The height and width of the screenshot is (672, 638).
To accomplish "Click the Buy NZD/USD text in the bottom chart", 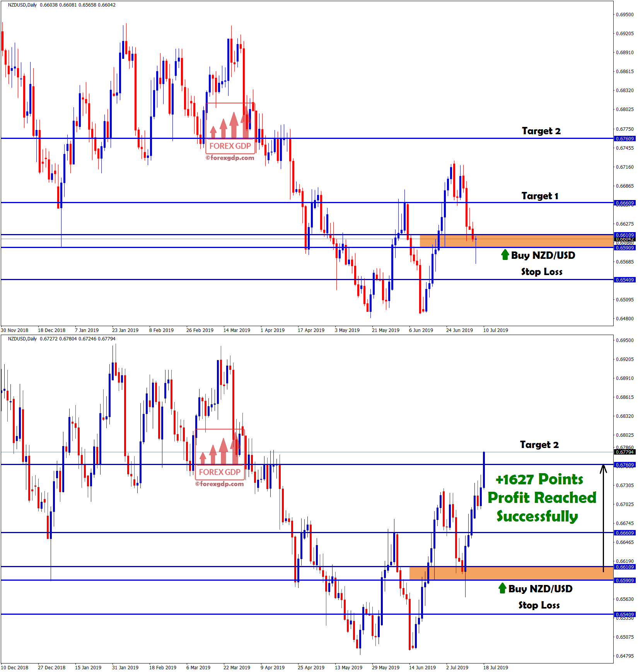I will pyautogui.click(x=540, y=589).
